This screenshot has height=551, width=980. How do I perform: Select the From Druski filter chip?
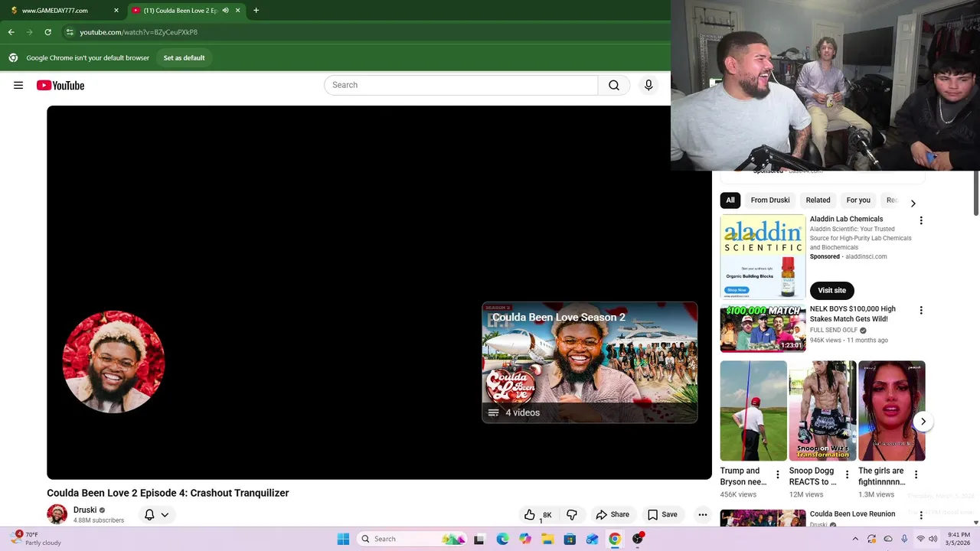point(770,201)
